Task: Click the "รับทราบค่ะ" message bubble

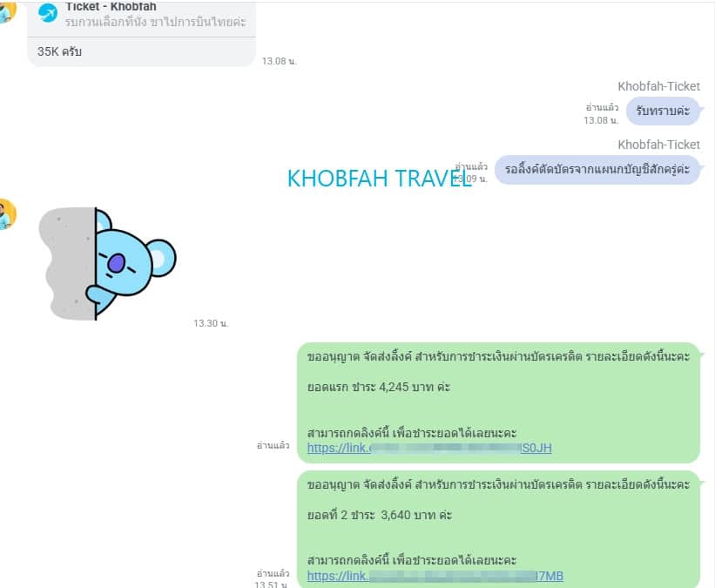Action: pos(663,111)
